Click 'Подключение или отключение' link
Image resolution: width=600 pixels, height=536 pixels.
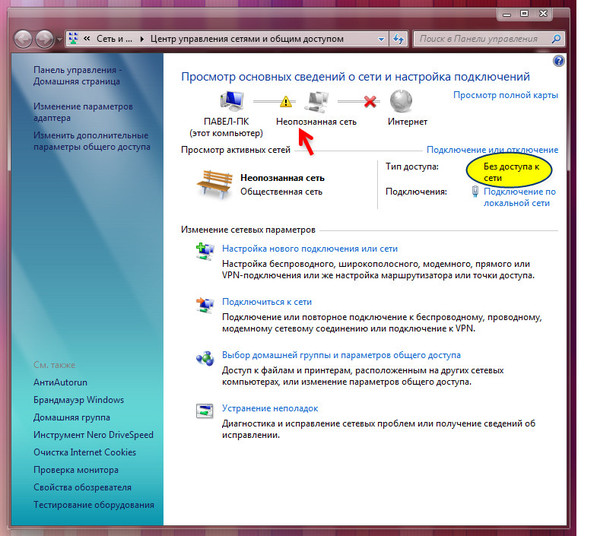[x=492, y=150]
